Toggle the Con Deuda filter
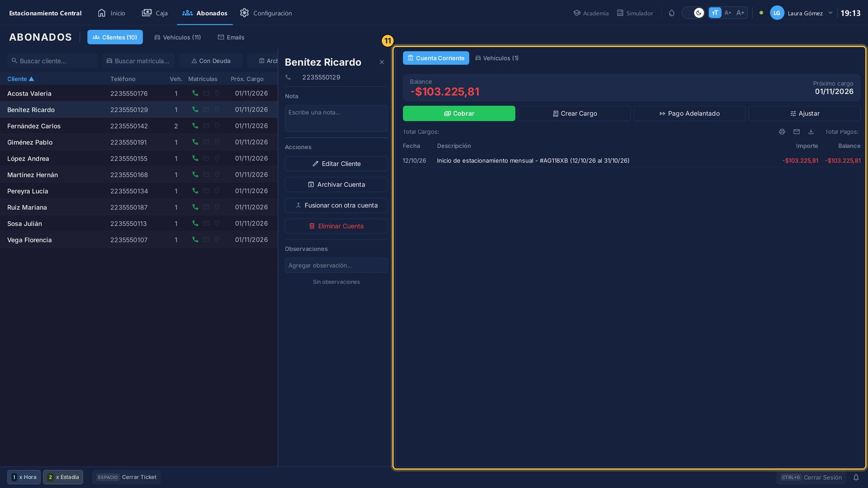The height and width of the screenshot is (488, 868). 211,61
